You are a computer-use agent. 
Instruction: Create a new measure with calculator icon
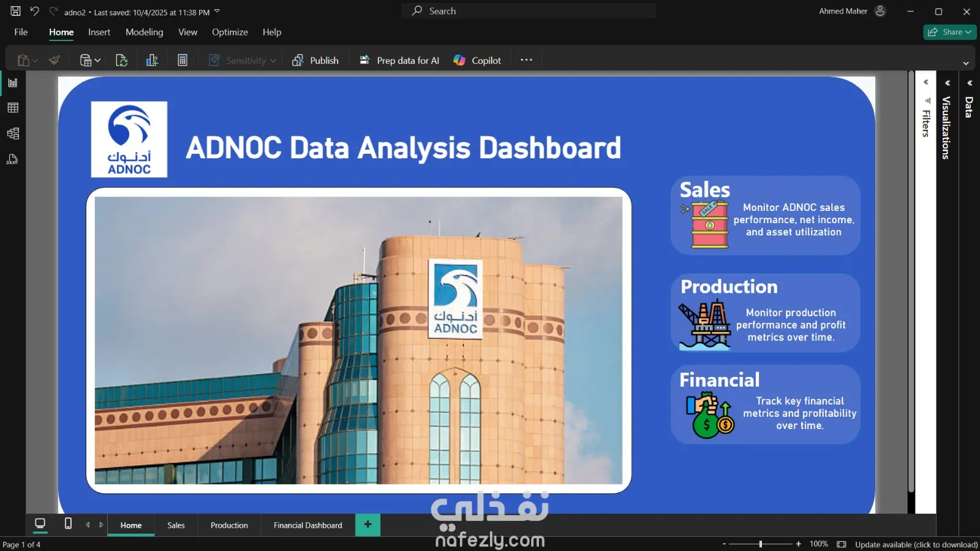pyautogui.click(x=183, y=60)
